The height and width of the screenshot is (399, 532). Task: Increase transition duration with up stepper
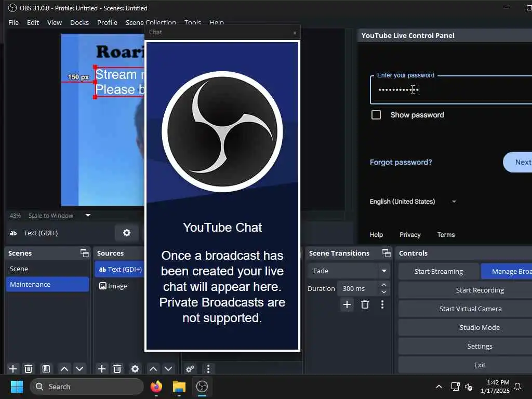384,285
